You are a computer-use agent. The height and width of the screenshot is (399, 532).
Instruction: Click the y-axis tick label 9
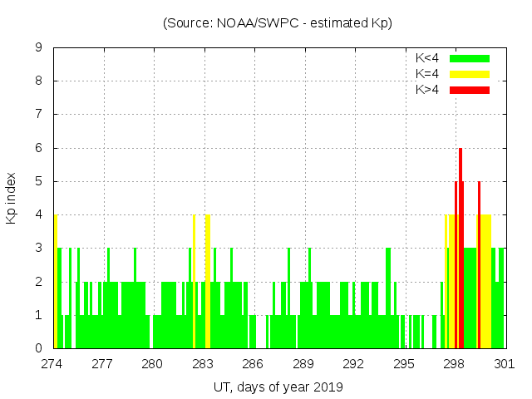[39, 48]
